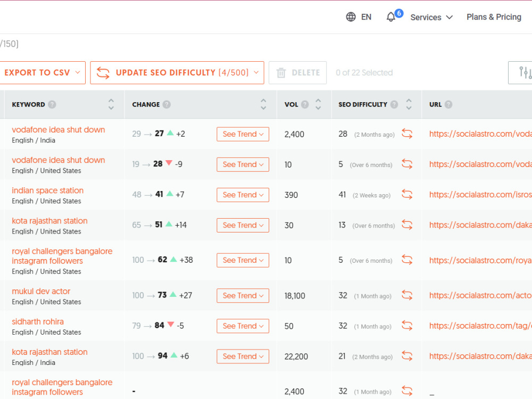Open column filter settings icon
The height and width of the screenshot is (399, 532).
(525, 72)
